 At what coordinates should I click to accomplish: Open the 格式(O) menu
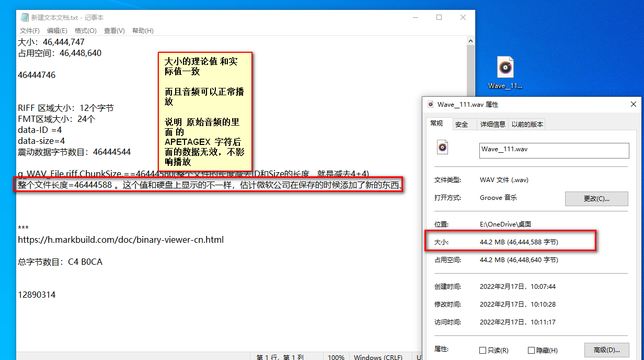tap(85, 30)
